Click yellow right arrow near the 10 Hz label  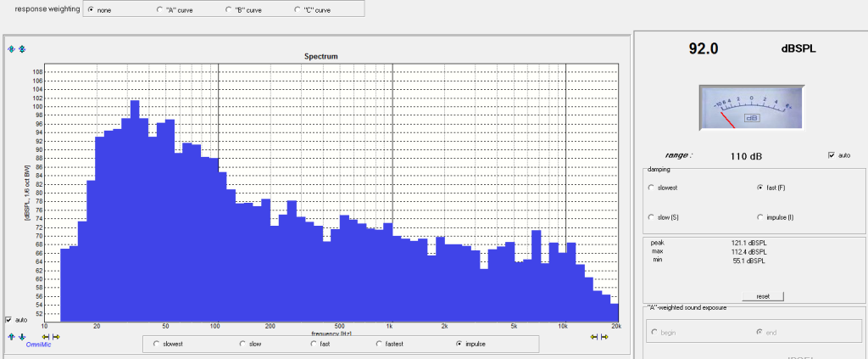coord(56,336)
